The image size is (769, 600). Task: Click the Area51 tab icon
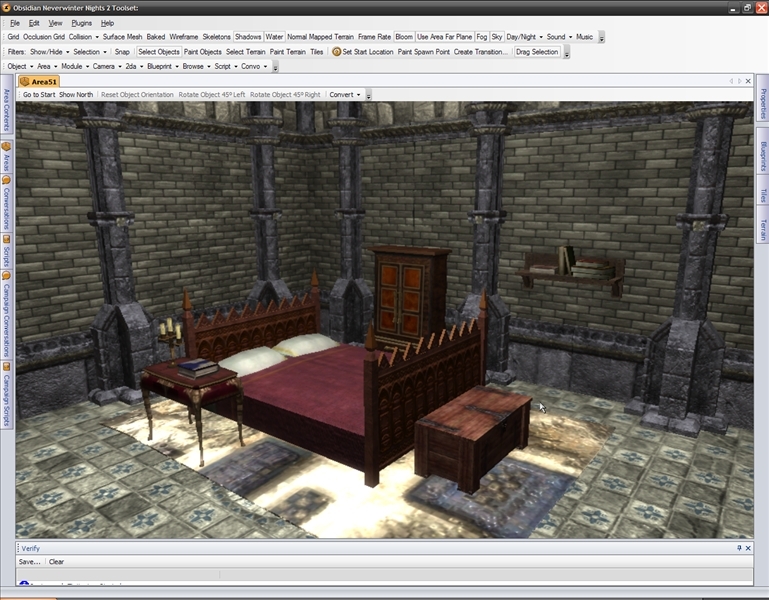(25, 82)
